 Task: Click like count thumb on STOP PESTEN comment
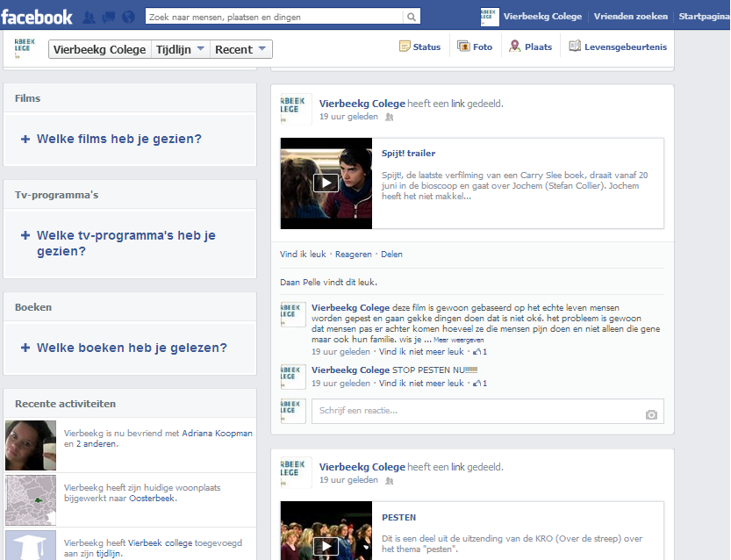480,384
